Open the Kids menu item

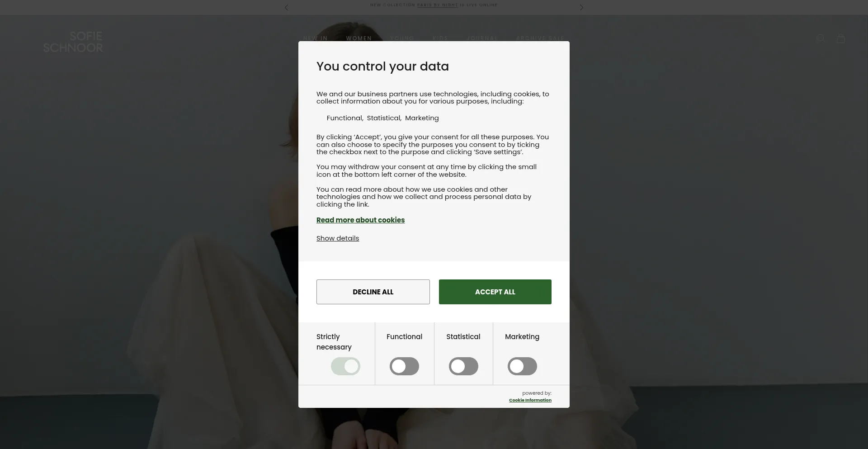[440, 38]
